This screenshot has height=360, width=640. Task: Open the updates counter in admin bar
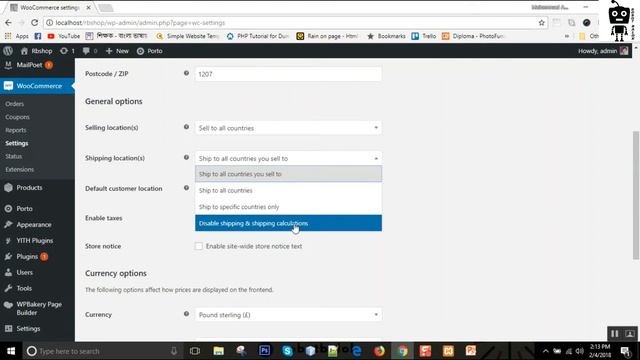pyautogui.click(x=67, y=51)
